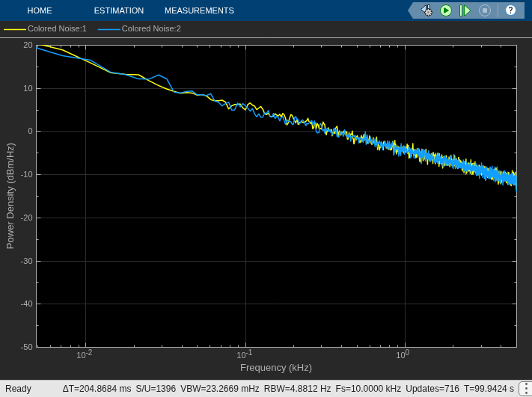Click the Ready status label
This screenshot has height=397, width=532.
point(18,389)
